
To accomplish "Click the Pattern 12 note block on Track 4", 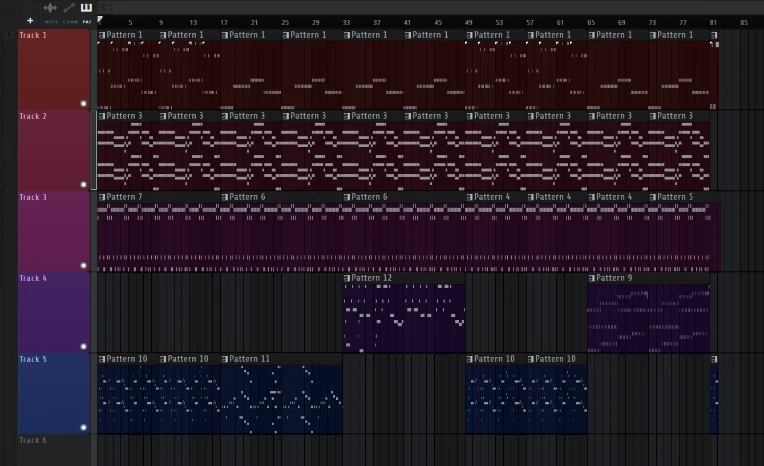I will [404, 318].
